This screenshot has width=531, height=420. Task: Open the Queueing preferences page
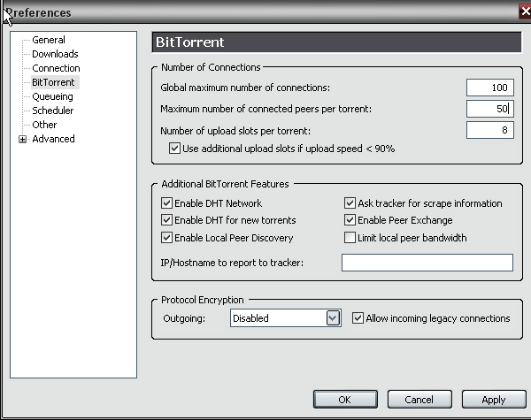(x=52, y=96)
